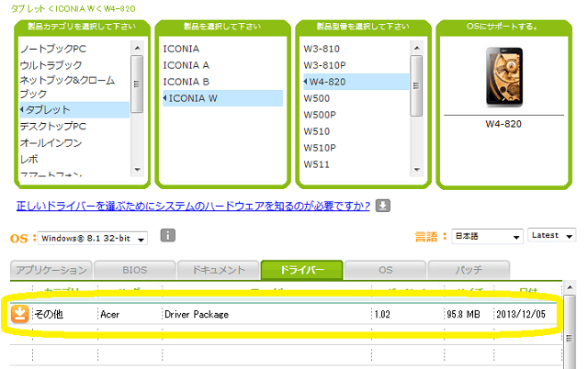Click category list scroll-up arrow
Screen dimensions: 588x369
coord(137,48)
